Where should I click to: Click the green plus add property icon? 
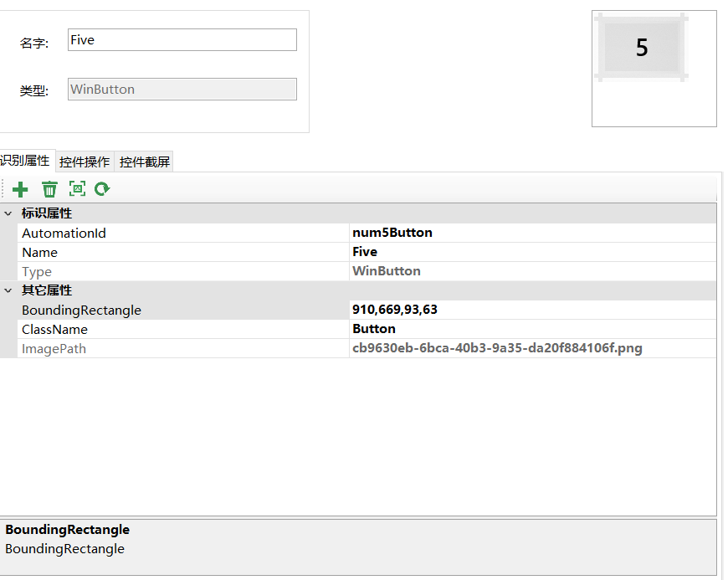click(21, 189)
